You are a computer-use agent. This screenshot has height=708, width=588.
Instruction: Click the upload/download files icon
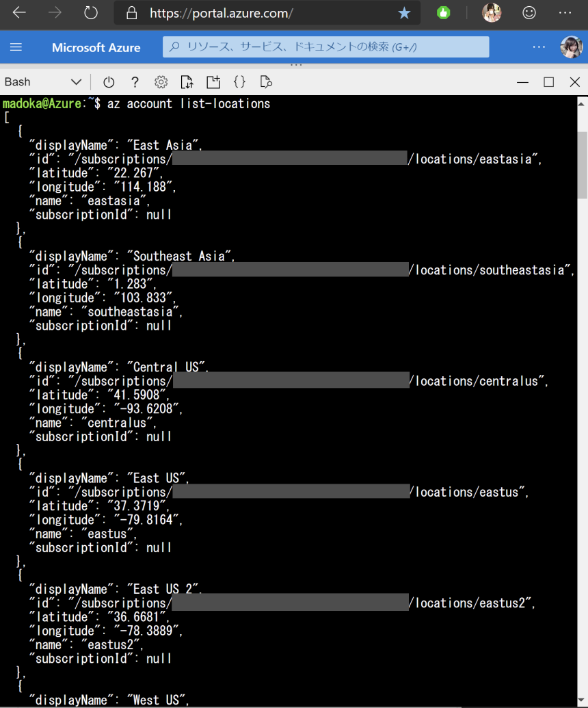click(187, 81)
